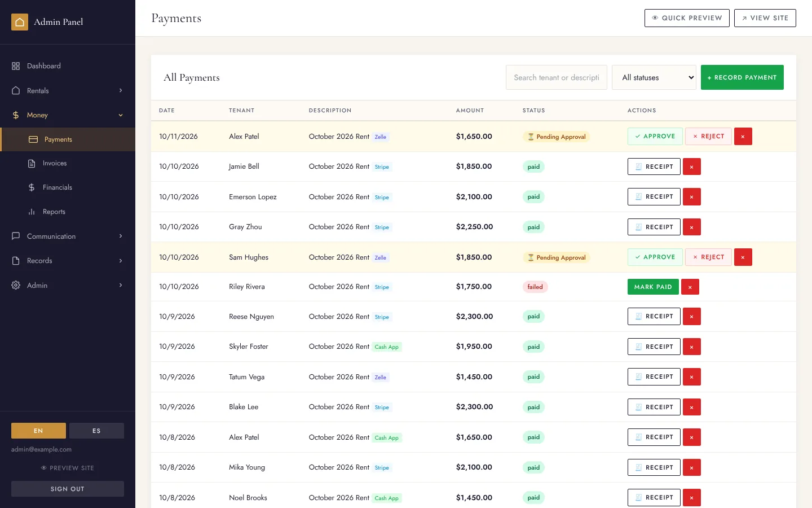The width and height of the screenshot is (812, 508).
Task: Expand the Rentals menu chevron
Action: [121, 90]
